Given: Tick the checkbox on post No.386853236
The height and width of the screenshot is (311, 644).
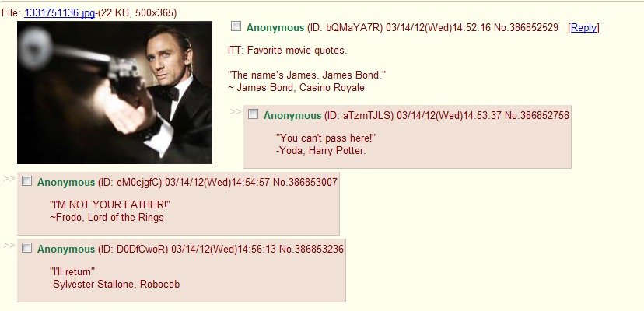Looking at the screenshot, I should (x=26, y=248).
